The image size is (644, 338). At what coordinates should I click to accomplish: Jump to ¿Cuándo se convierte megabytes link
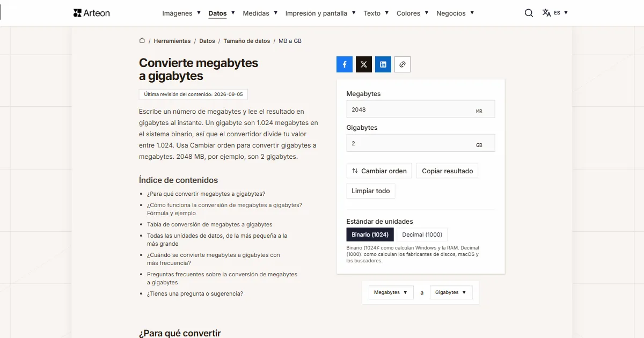tap(214, 259)
